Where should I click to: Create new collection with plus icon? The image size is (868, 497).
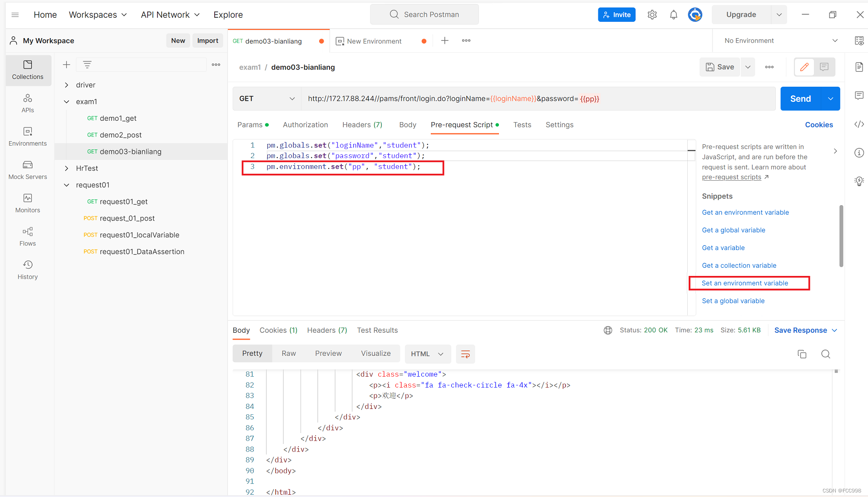[66, 64]
